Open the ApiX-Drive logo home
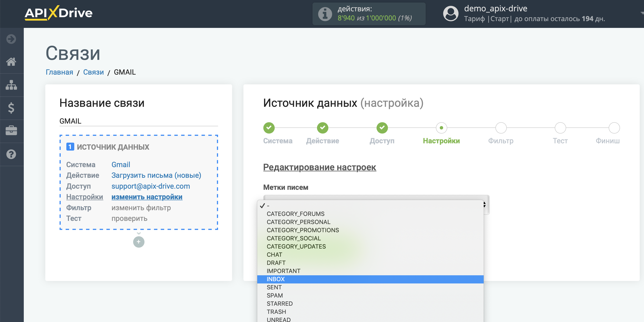This screenshot has width=644, height=322. [x=58, y=13]
